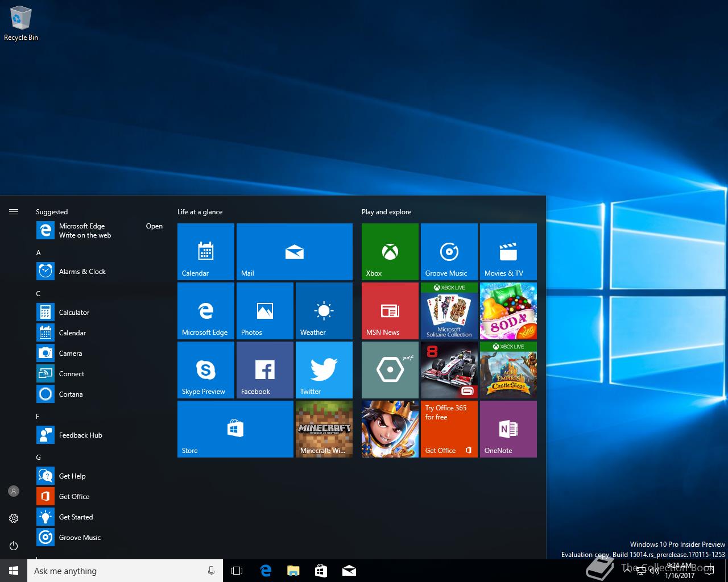728x582 pixels.
Task: Open the OneNote tile
Action: pos(508,429)
